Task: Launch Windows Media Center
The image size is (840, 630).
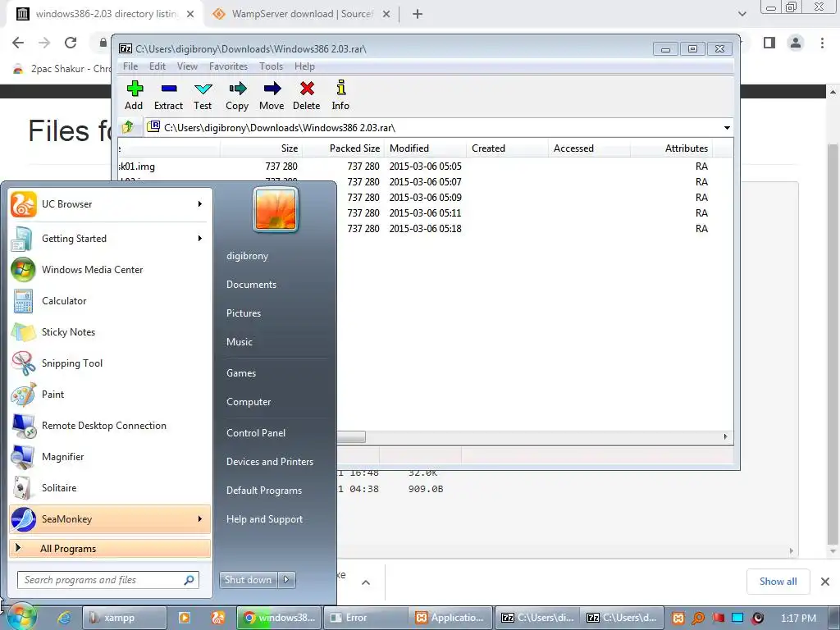Action: tap(110, 269)
